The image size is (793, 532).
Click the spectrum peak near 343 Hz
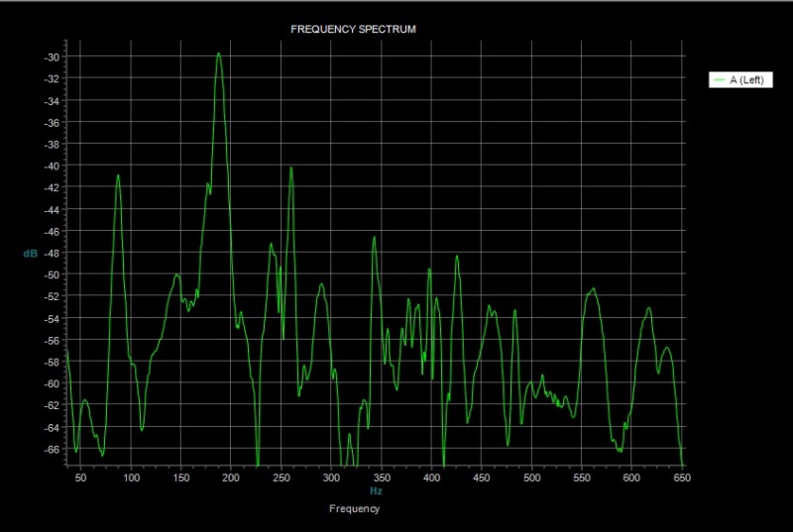pyautogui.click(x=374, y=238)
